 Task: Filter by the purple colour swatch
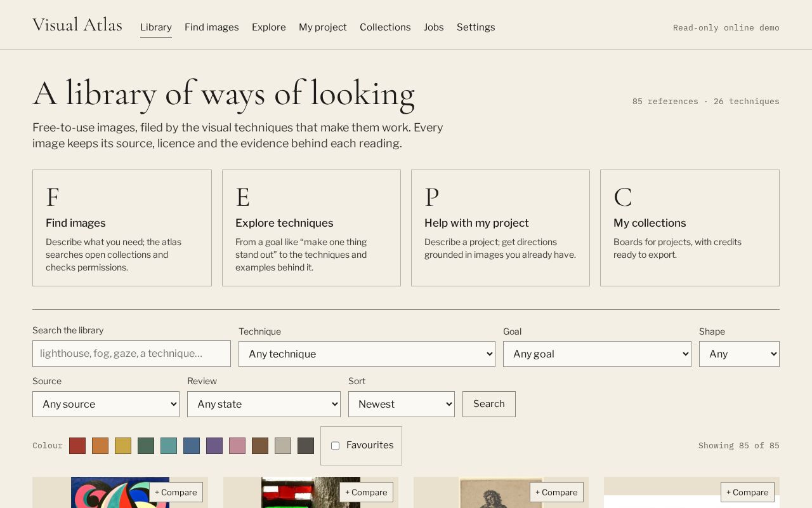[214, 446]
